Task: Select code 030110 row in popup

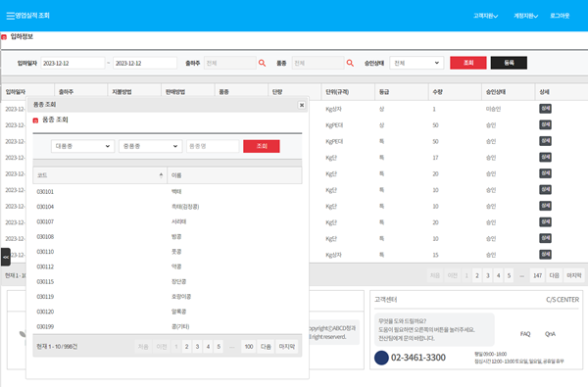Action: coord(168,252)
